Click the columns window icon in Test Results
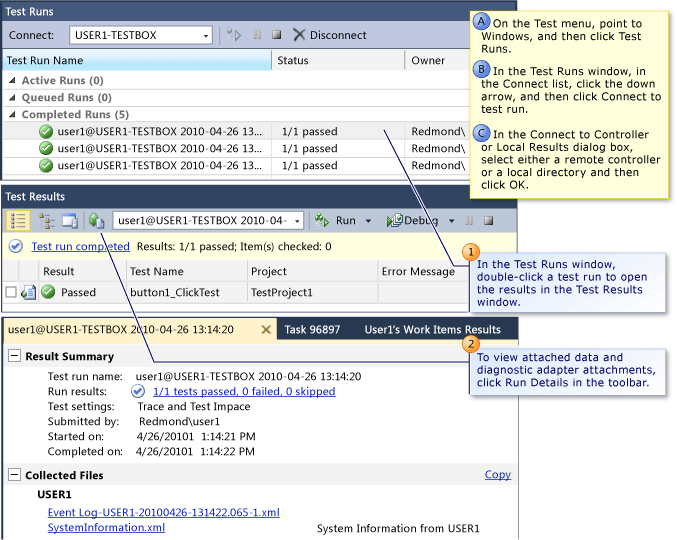 (70, 221)
